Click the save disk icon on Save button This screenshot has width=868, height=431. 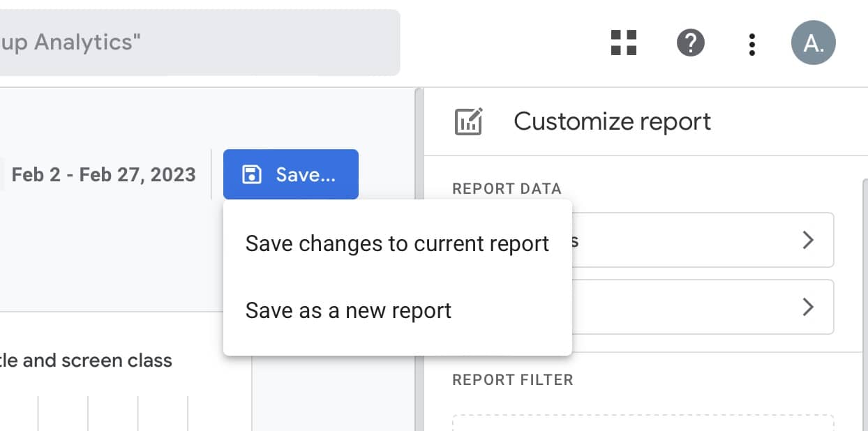coord(254,174)
